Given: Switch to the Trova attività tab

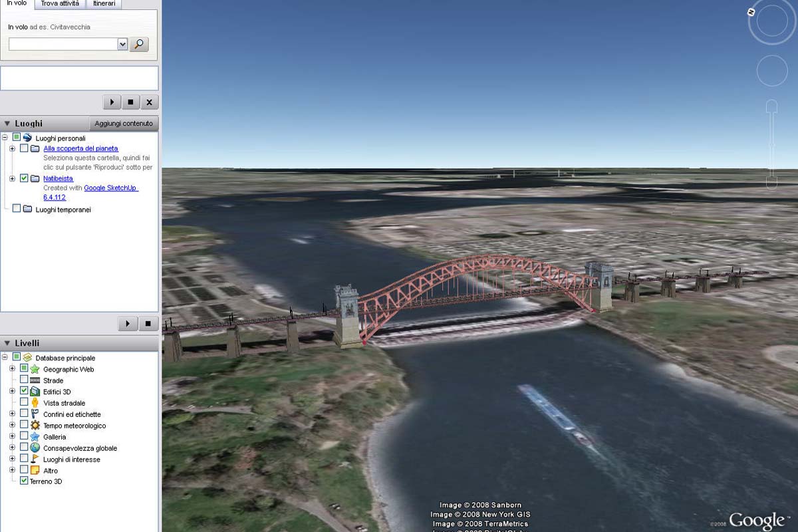Looking at the screenshot, I should 60,4.
